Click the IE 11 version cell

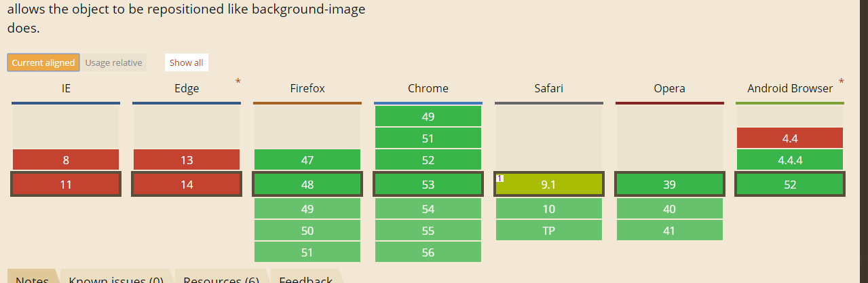(66, 185)
